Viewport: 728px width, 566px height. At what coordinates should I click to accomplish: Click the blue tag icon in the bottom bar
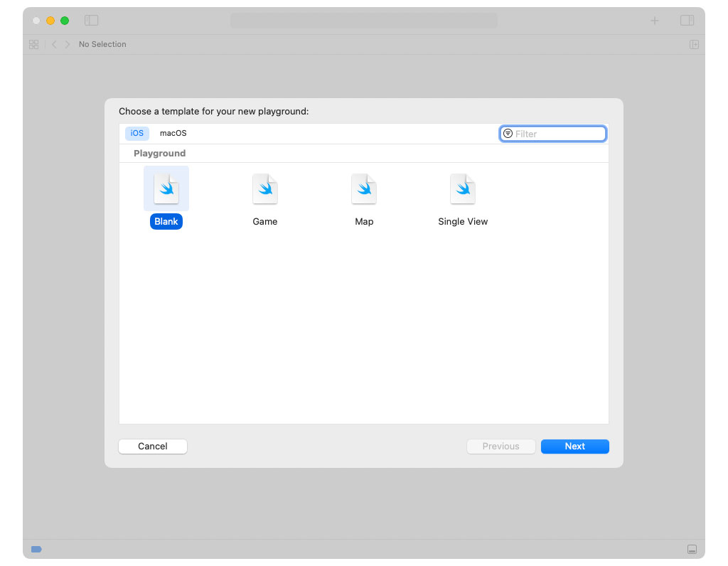[x=36, y=549]
